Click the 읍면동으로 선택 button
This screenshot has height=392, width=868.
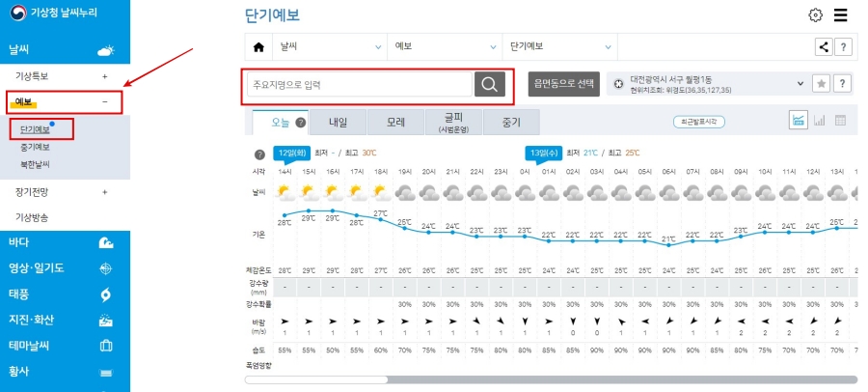(x=563, y=84)
